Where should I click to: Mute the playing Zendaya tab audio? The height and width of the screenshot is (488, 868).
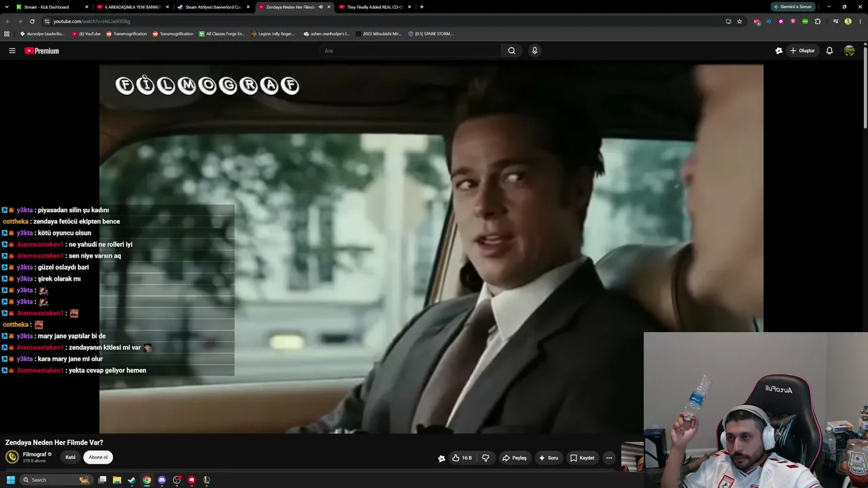321,7
